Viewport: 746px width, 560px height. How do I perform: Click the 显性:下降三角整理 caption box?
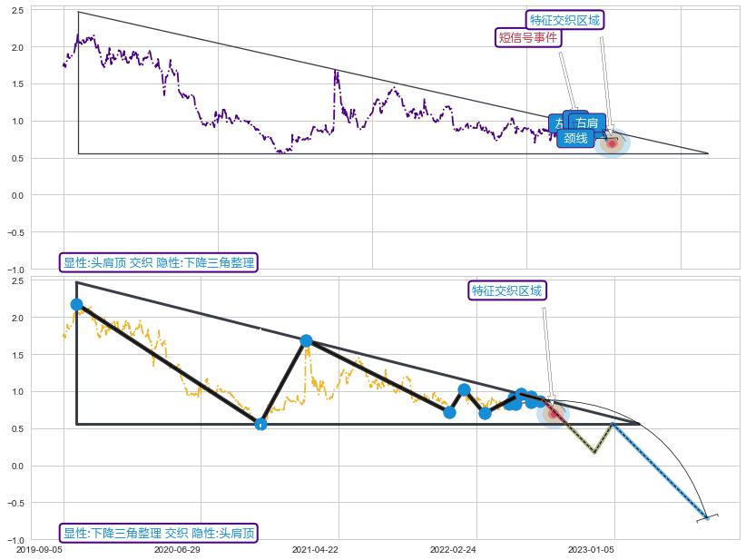tap(159, 533)
